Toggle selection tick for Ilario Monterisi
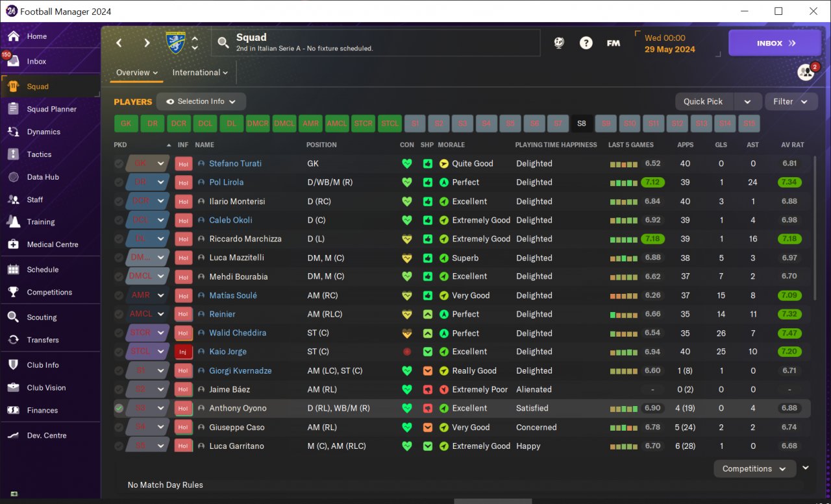The width and height of the screenshot is (831, 504). click(119, 202)
